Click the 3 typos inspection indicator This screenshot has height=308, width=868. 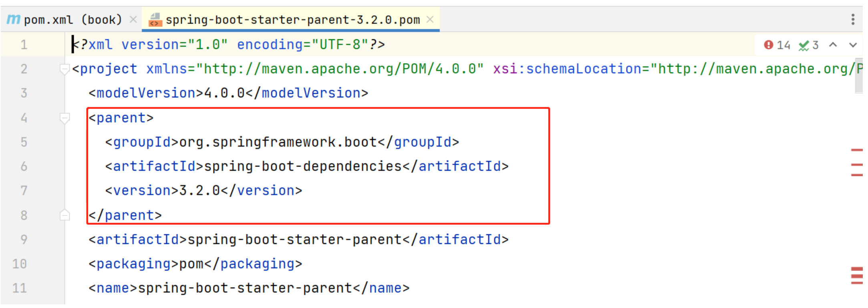pos(809,45)
